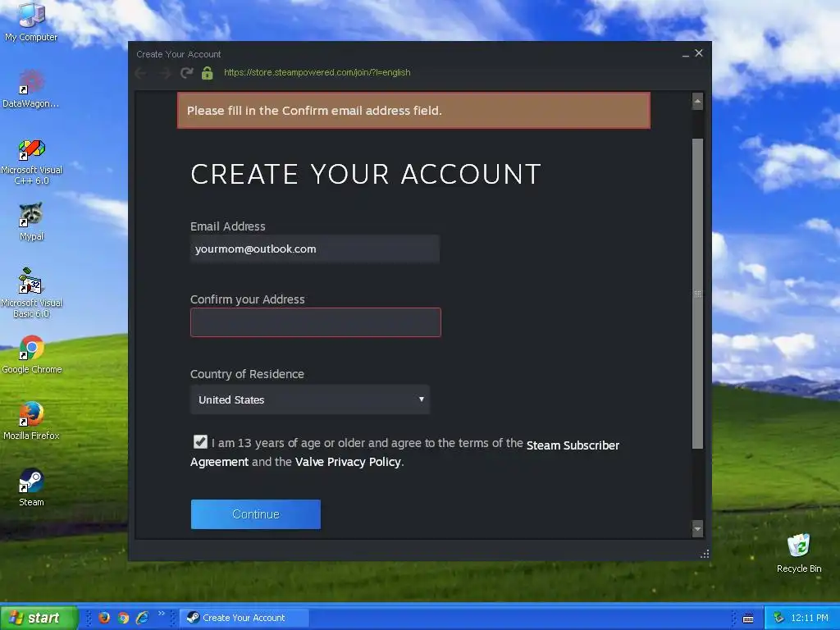Screen dimensions: 840x630
Task: Select the Mypal raccoon desktop icon
Action: click(x=31, y=221)
